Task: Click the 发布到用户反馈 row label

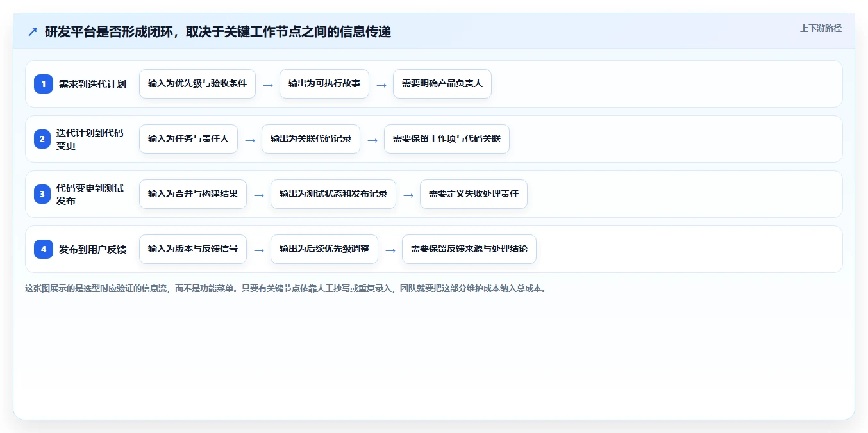Action: 92,249
